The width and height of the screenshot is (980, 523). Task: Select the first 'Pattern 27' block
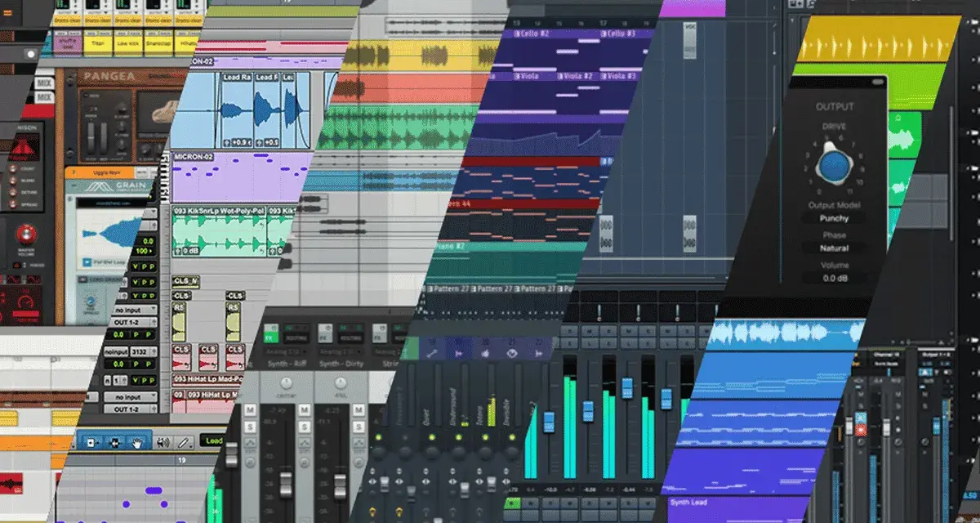tap(448, 289)
